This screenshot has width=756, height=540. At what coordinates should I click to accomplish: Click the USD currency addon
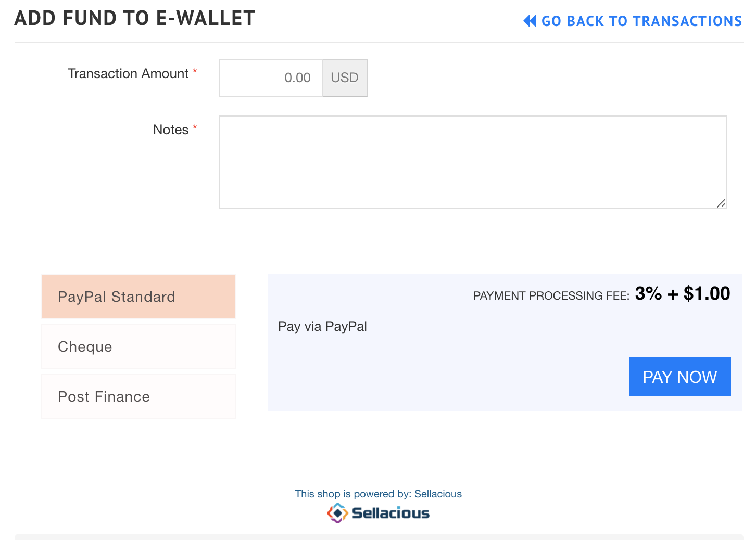pos(345,78)
